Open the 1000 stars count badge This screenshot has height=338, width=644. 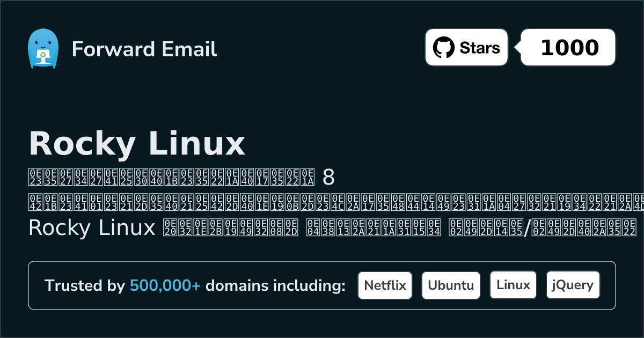pyautogui.click(x=569, y=48)
